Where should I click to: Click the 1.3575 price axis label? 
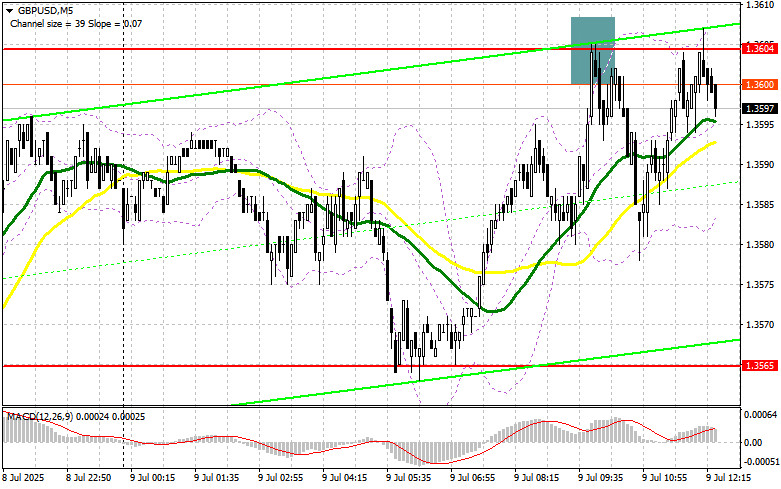(x=760, y=284)
